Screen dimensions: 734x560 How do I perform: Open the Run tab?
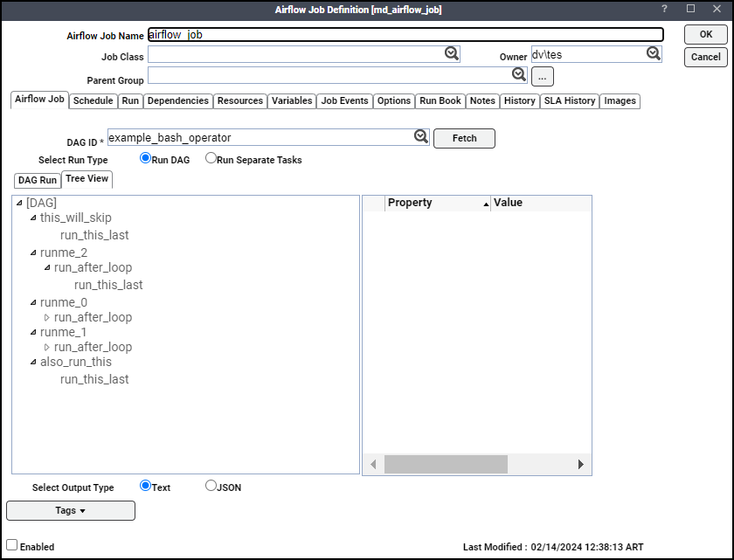[x=130, y=101]
